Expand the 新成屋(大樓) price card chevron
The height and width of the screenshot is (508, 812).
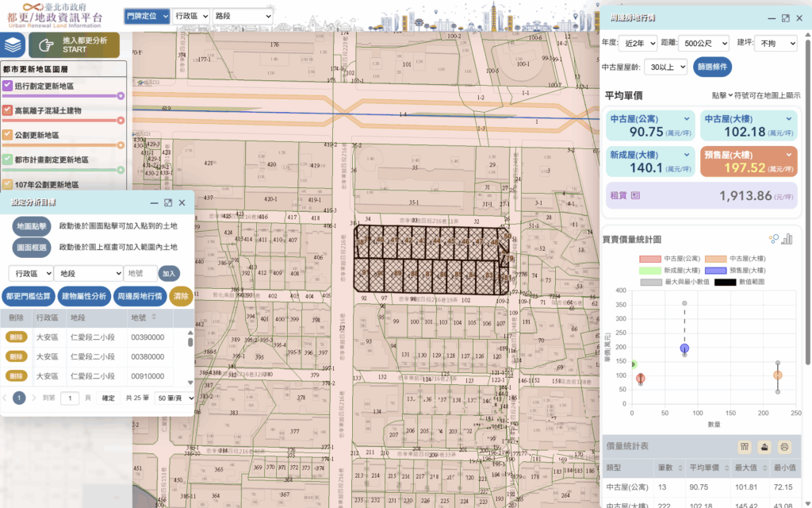687,155
